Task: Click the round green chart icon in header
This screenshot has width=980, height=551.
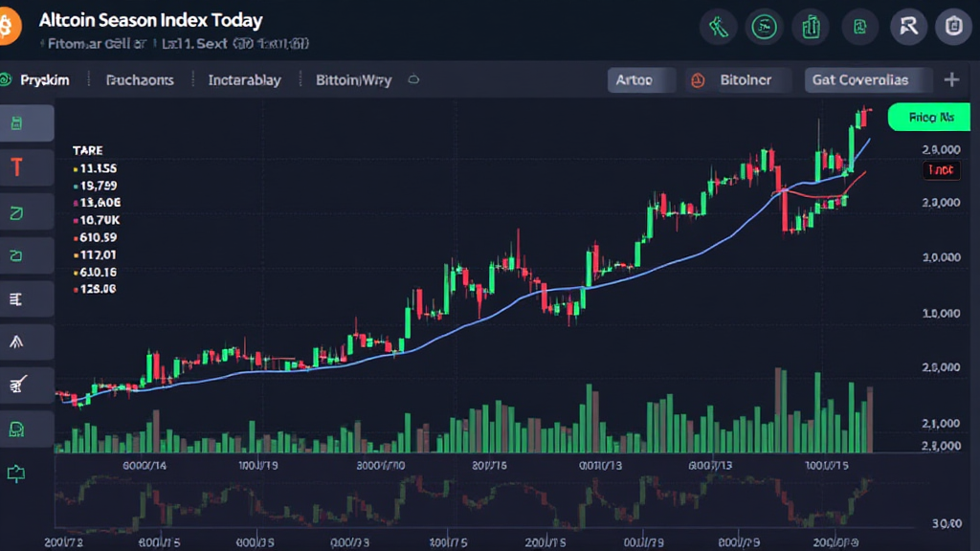Action: coord(765,27)
